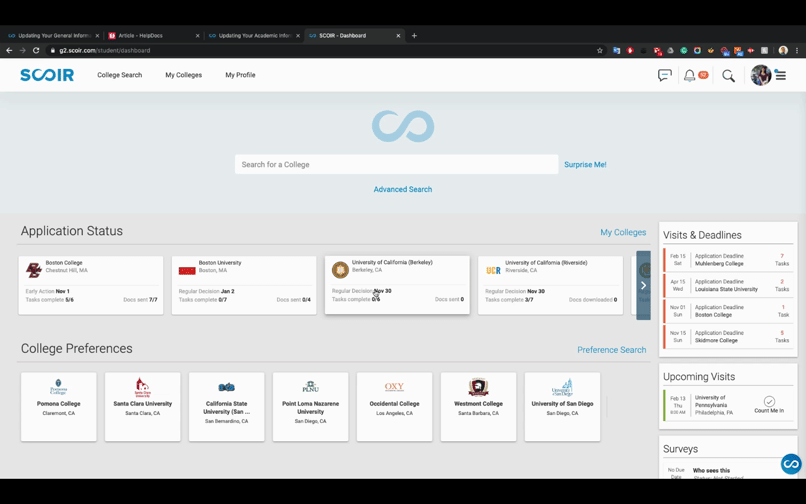
Task: Click the Pomona College crest
Action: click(x=59, y=386)
